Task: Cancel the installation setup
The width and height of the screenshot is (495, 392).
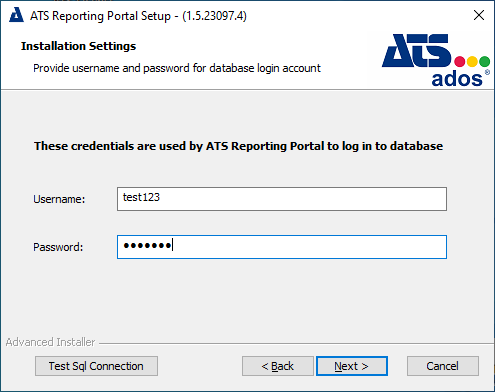Action: click(443, 366)
